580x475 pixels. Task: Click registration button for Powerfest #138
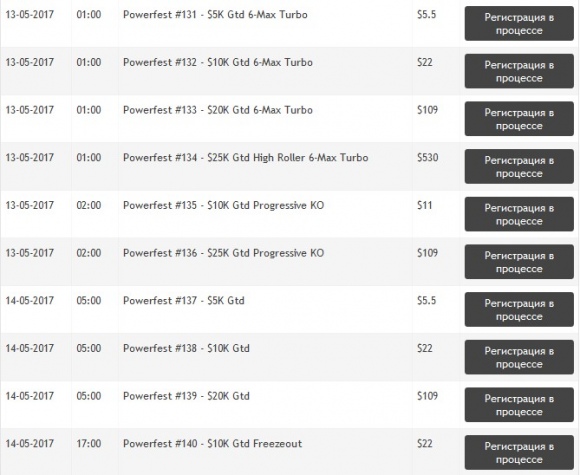[519, 357]
